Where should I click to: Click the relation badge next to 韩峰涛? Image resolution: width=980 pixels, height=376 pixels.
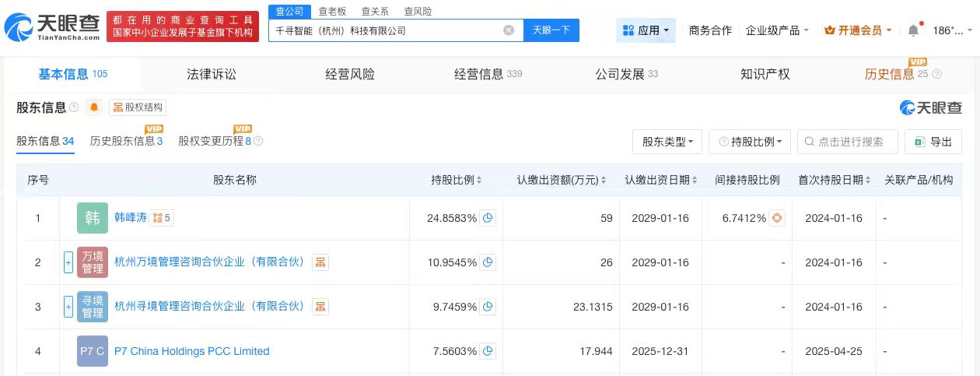coord(162,218)
